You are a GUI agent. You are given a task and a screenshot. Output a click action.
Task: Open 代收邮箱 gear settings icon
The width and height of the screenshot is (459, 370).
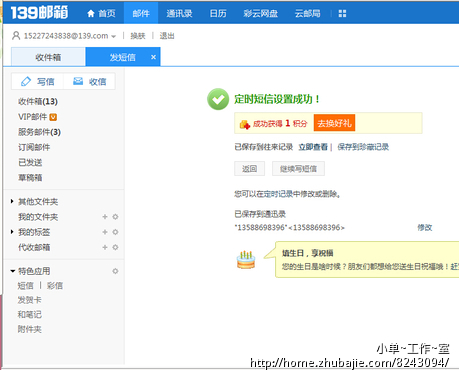coord(115,247)
